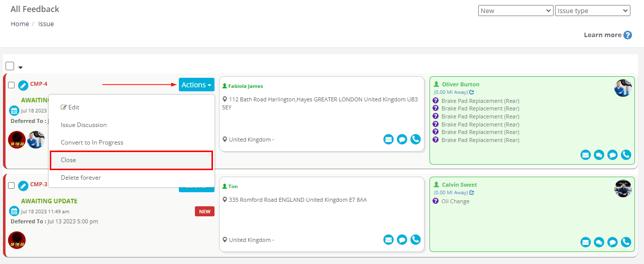Call Tim using phone icon
644x264 pixels.
tap(415, 240)
